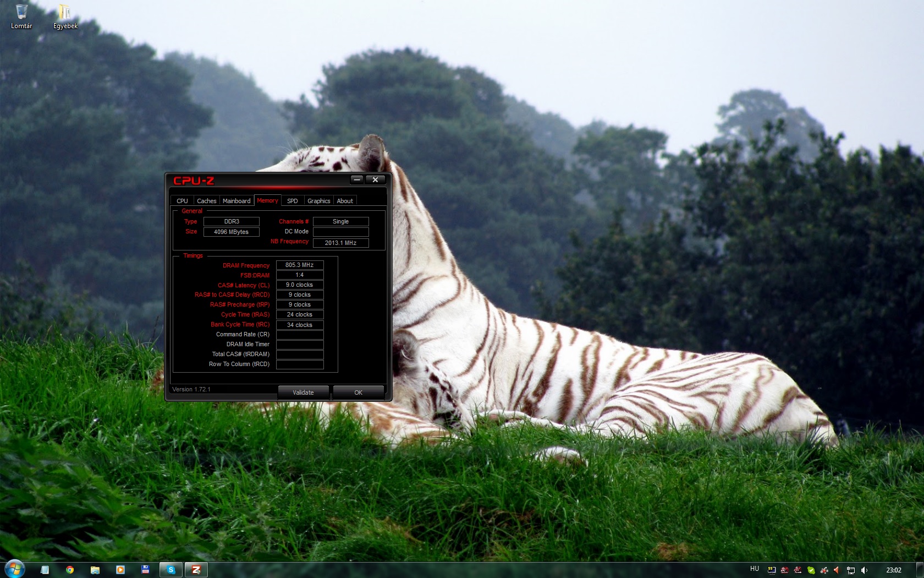Click the RAS# Precharge 9 clocks value

click(x=300, y=304)
